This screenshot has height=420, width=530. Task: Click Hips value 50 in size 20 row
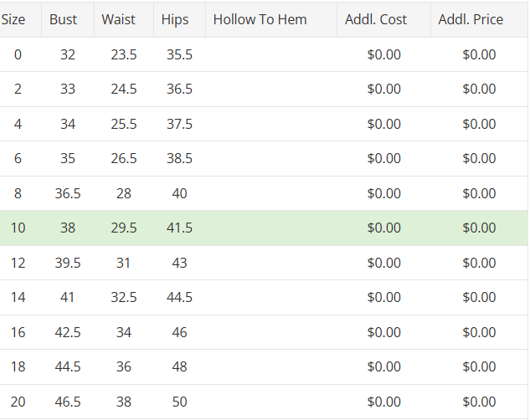(x=179, y=402)
